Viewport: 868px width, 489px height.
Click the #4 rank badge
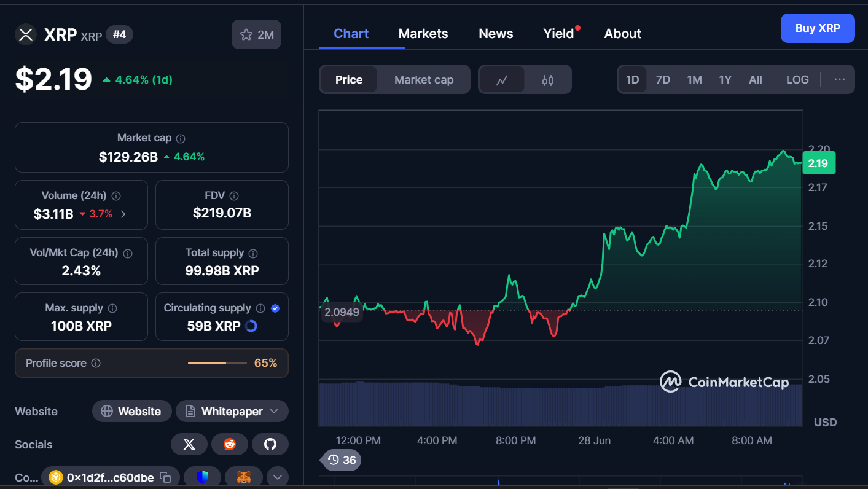click(x=119, y=34)
